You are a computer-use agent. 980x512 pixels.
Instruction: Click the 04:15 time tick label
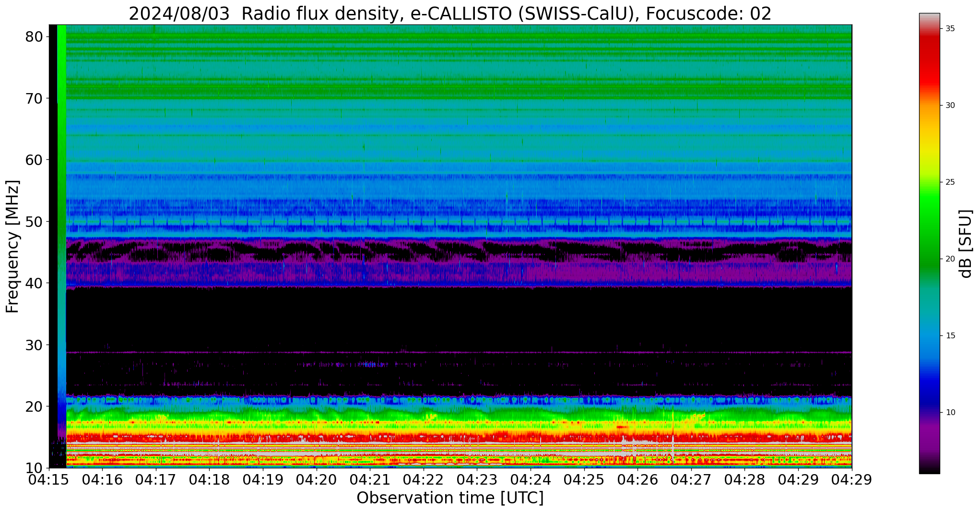coord(49,480)
